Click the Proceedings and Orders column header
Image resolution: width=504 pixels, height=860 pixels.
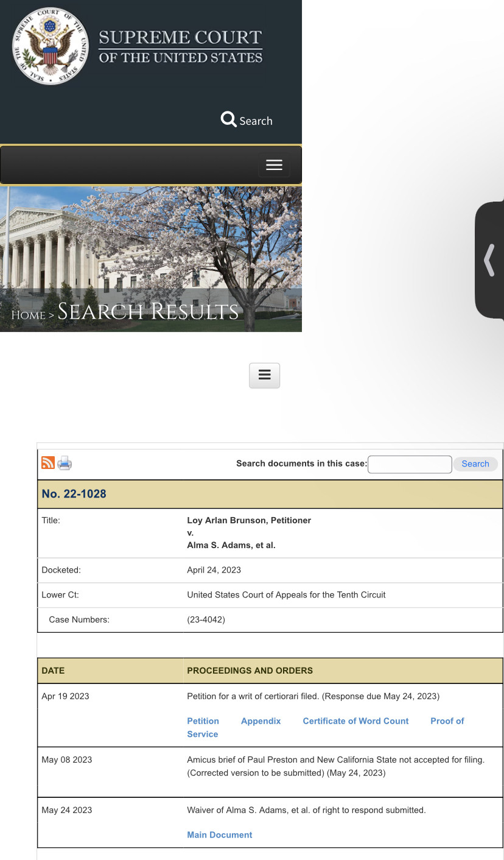point(250,671)
